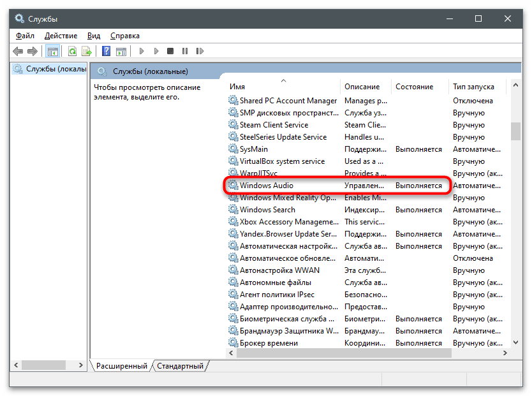The image size is (532, 396).
Task: Select Windows Mixed Reality service row
Action: click(366, 198)
